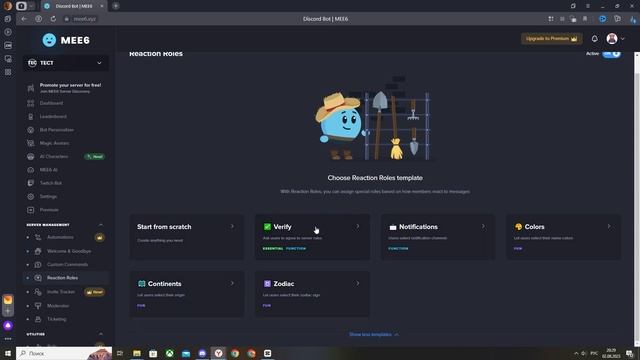Click the Zodiac card arrow chevron
Screen dimensions: 640x360
(x=358, y=283)
